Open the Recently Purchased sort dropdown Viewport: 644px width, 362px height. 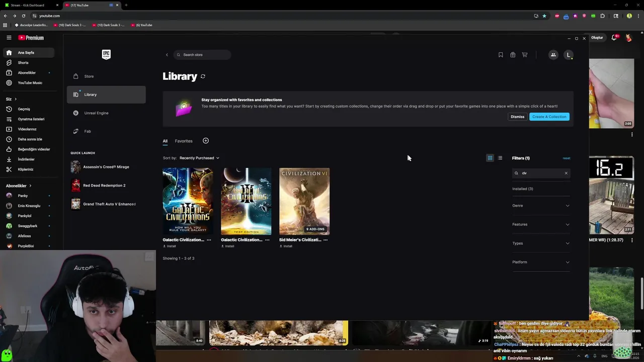coord(199,158)
